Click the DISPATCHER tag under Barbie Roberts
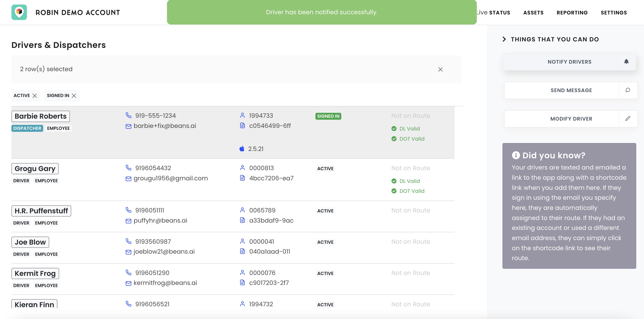 pos(27,128)
